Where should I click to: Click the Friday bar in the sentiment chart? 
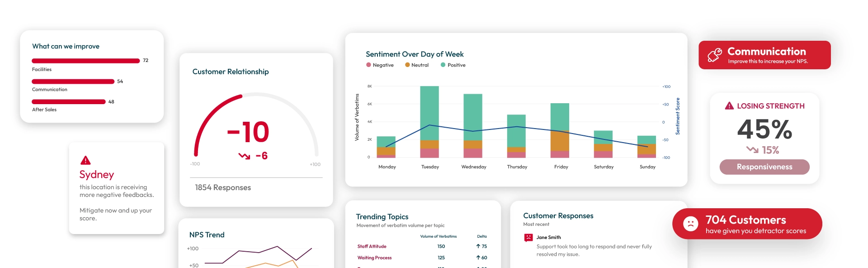(x=560, y=130)
